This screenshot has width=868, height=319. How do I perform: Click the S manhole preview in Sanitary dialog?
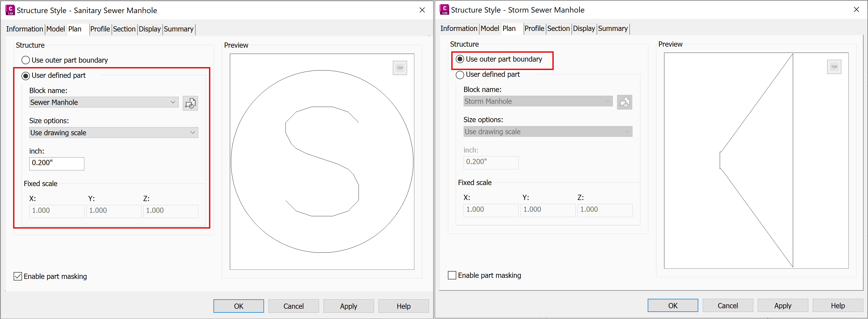click(322, 161)
